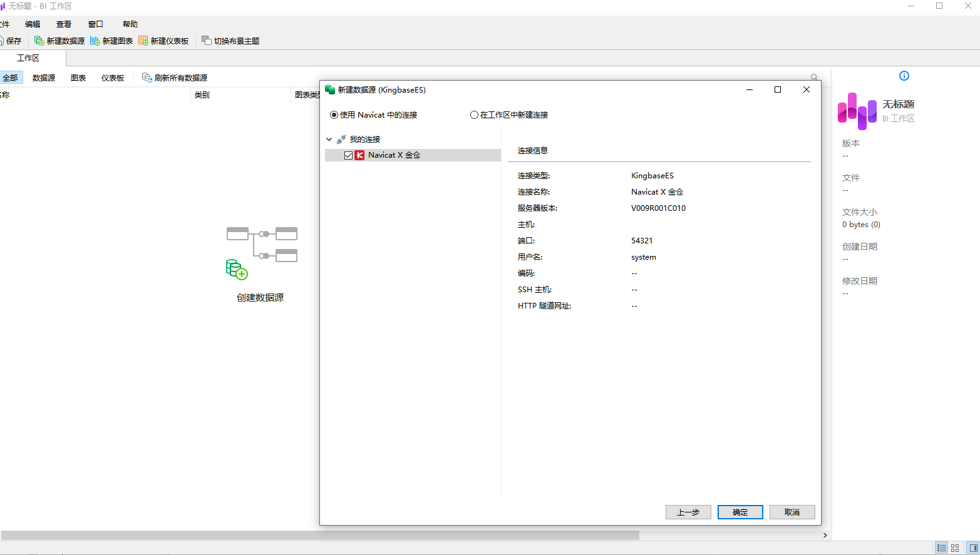This screenshot has width=980, height=555.
Task: Click the right arrow of horizontal scrollbar
Action: [x=825, y=536]
